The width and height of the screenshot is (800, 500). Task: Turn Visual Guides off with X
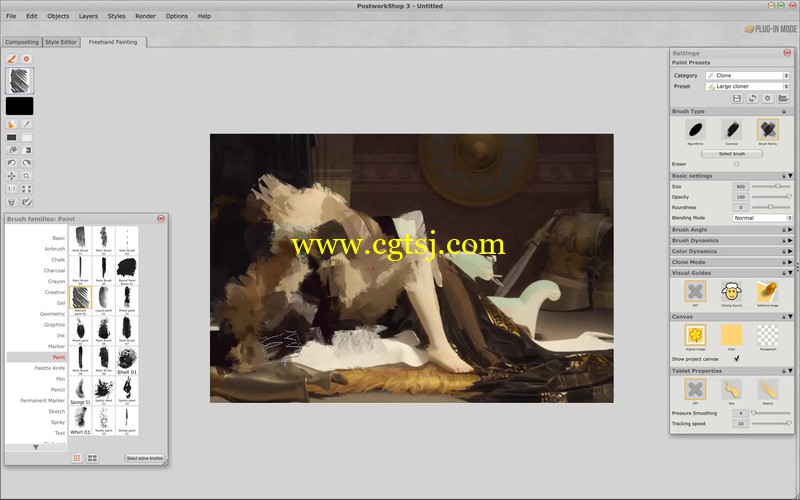[x=695, y=291]
